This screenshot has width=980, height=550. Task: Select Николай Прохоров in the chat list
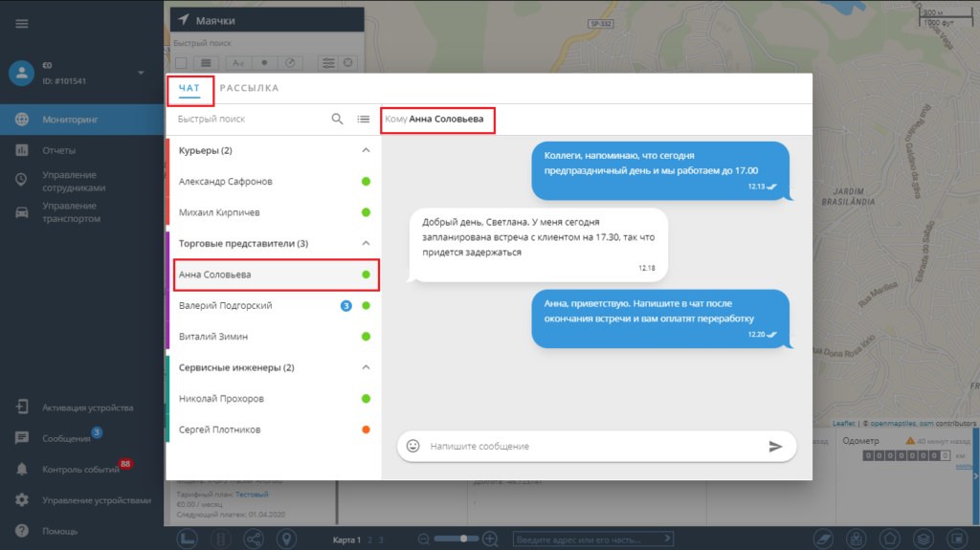tap(274, 399)
